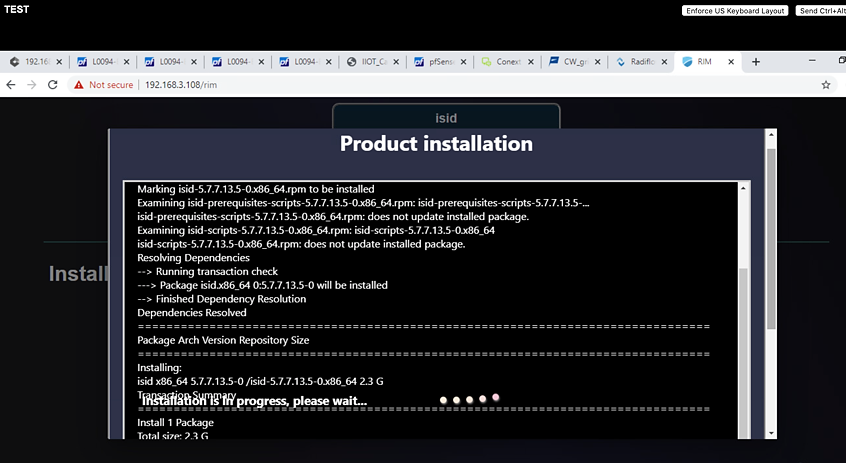Click the 'Installing:' log line

(x=159, y=367)
